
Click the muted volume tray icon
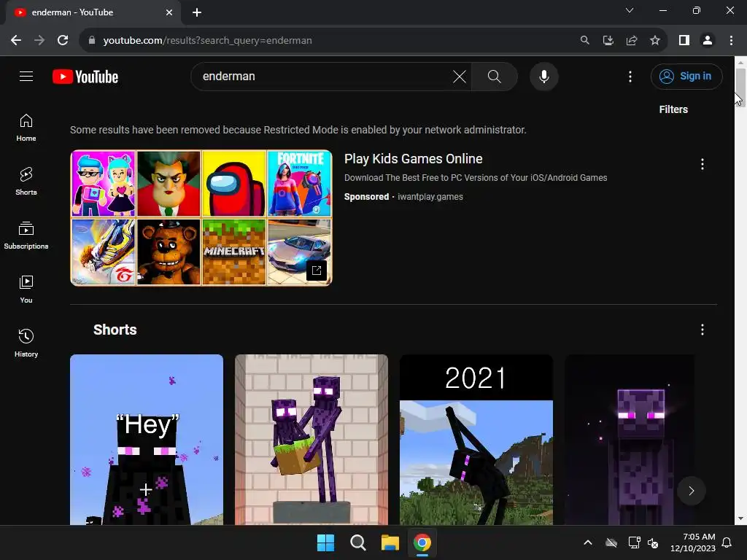point(653,542)
